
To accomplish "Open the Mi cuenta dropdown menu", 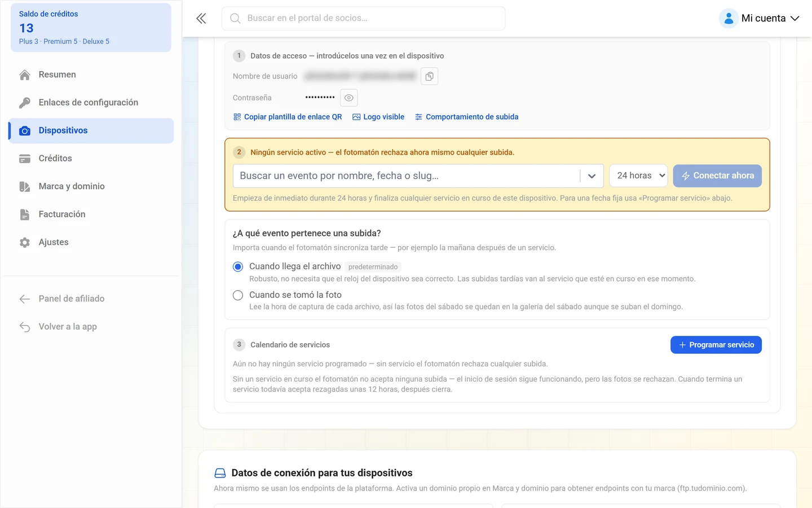I will click(x=760, y=19).
